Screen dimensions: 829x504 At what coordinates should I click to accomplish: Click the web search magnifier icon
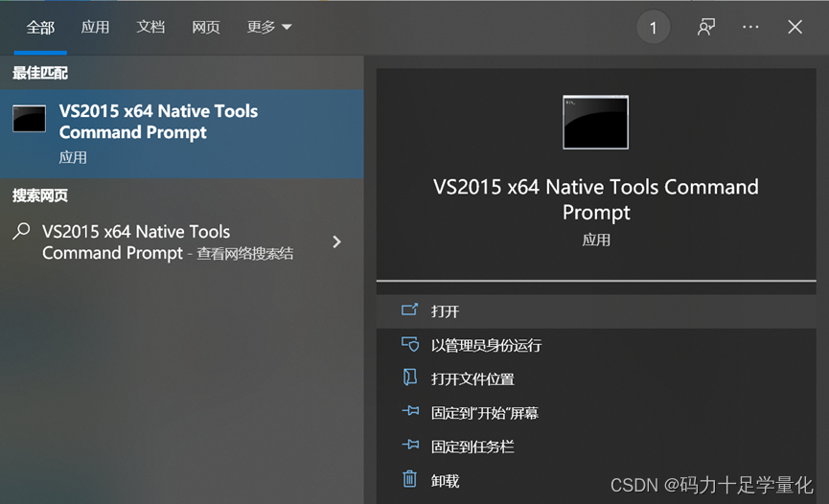point(21,231)
